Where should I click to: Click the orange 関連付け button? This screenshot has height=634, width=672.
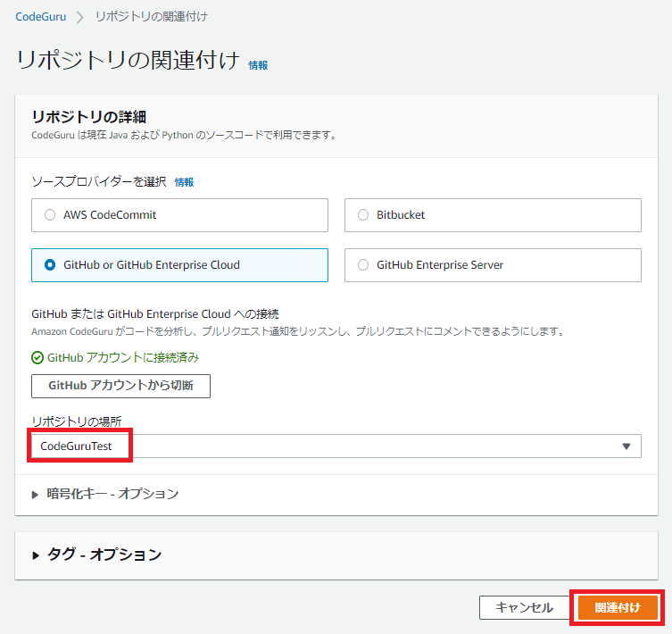(x=618, y=607)
